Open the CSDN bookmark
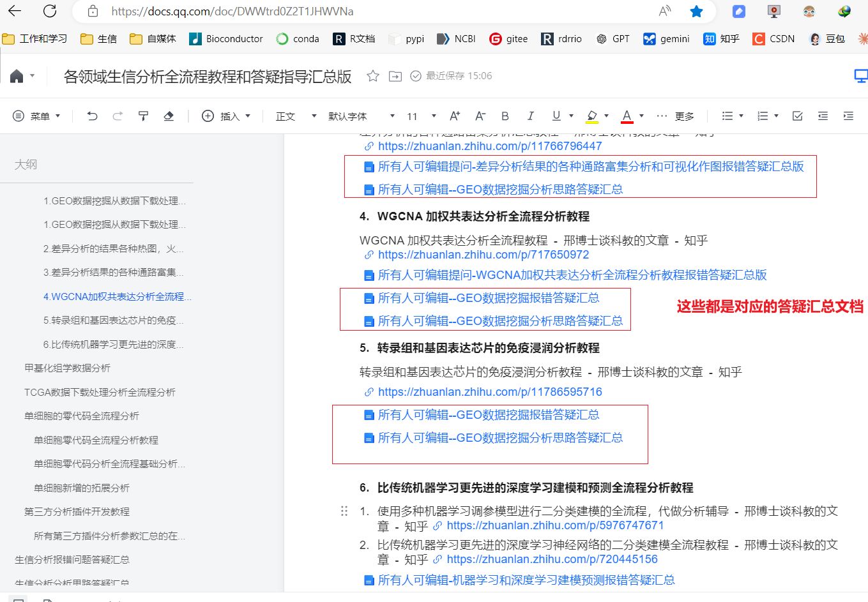868x602 pixels. tap(773, 38)
